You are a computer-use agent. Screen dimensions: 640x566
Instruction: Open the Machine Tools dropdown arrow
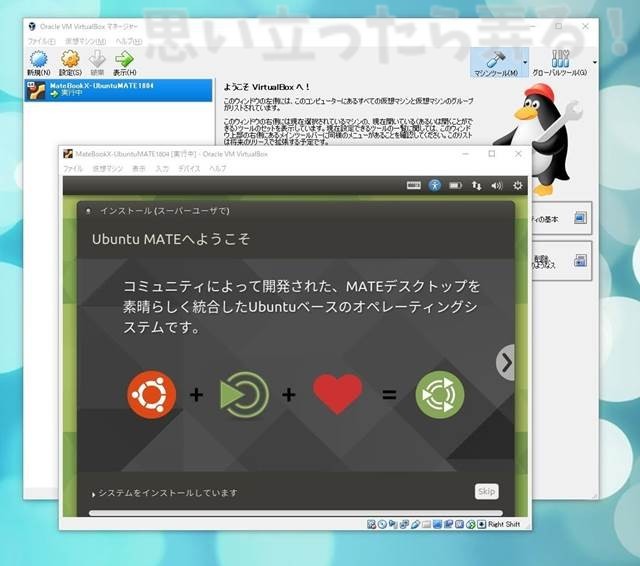click(525, 62)
